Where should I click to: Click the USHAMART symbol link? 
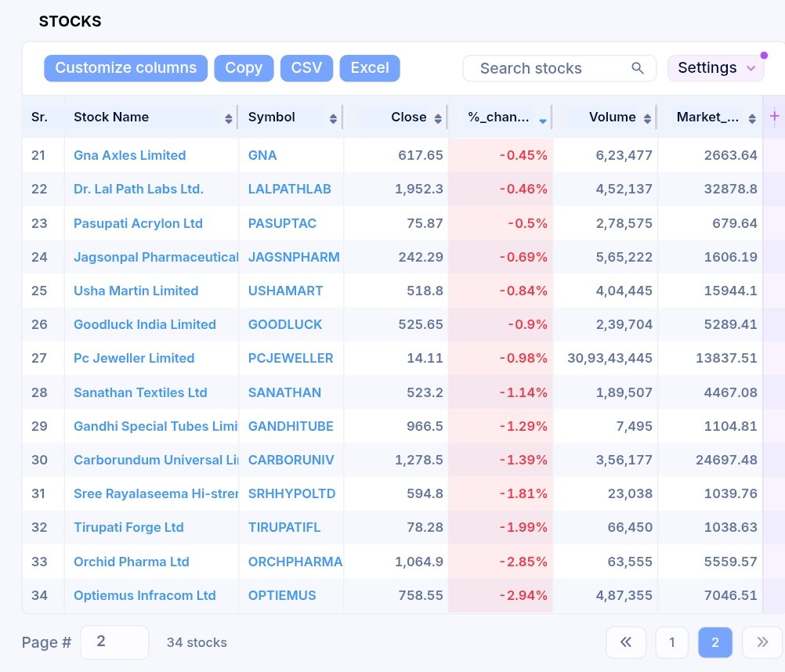pos(286,291)
